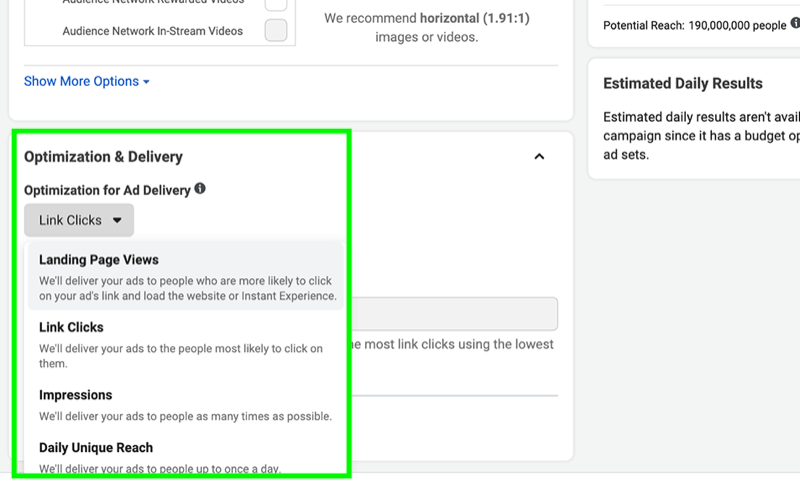800x480 pixels.
Task: Select Daily Unique Reach option
Action: coord(96,448)
